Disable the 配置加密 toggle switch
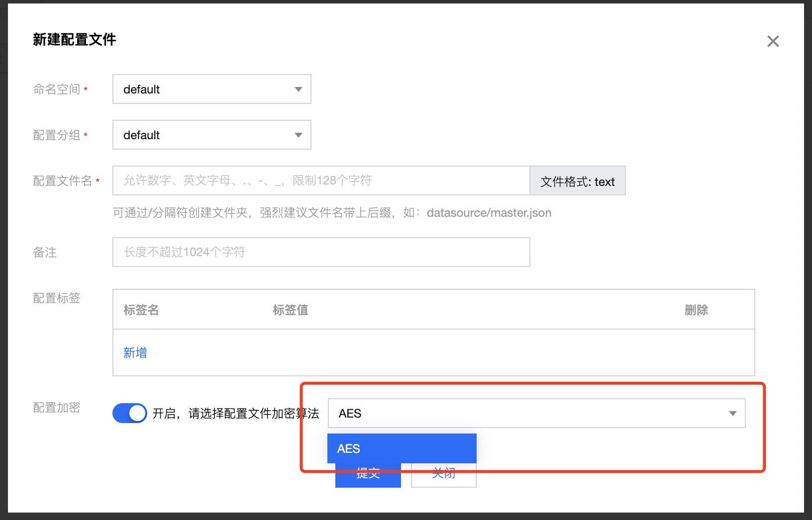 (x=130, y=413)
